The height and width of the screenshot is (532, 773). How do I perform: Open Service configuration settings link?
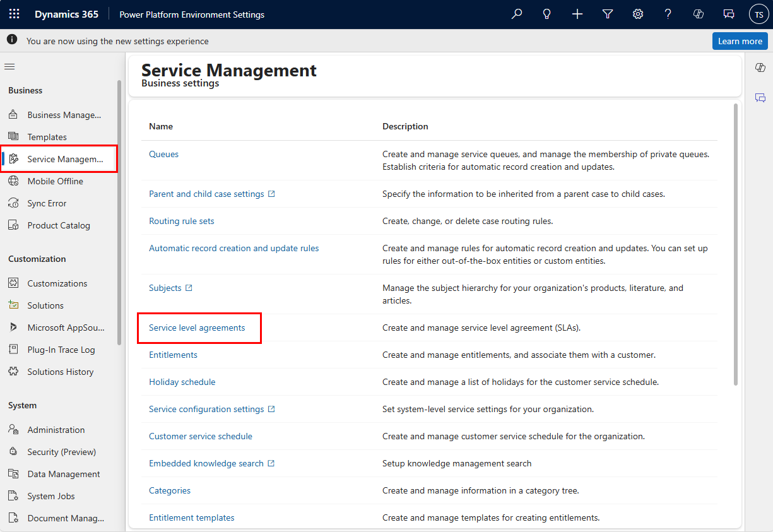click(206, 409)
